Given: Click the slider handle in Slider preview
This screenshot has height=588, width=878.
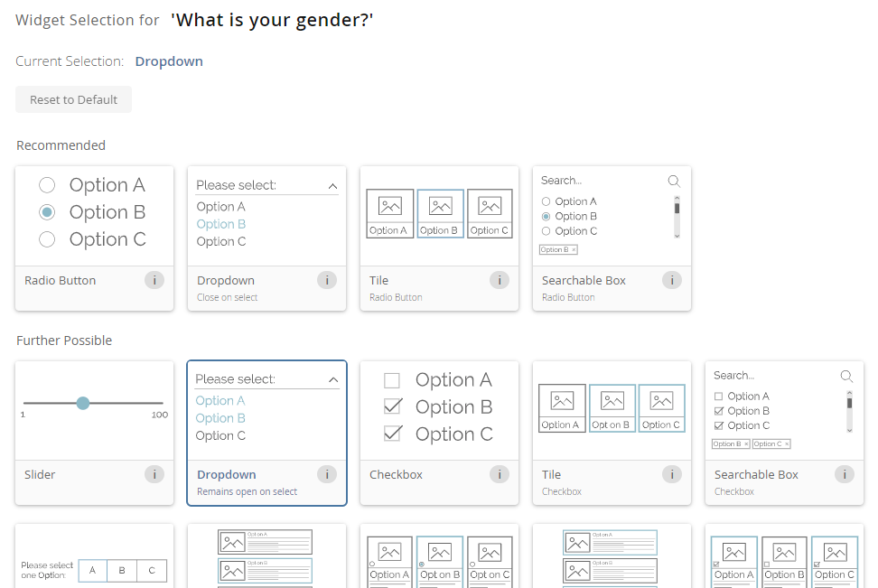Looking at the screenshot, I should pos(83,403).
